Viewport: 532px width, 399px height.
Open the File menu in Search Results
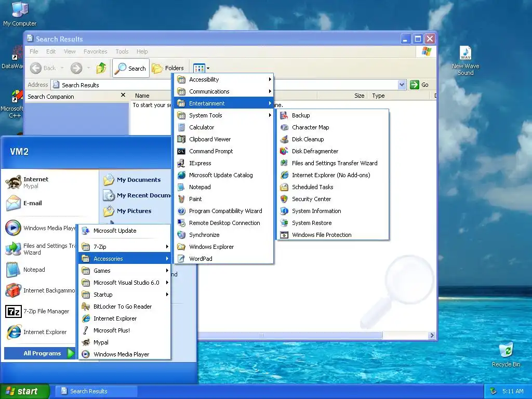[34, 51]
